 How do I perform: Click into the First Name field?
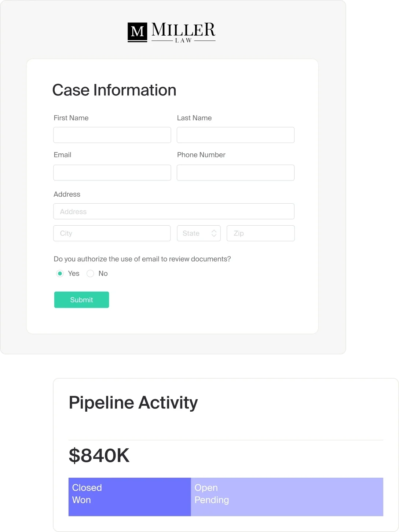(112, 135)
